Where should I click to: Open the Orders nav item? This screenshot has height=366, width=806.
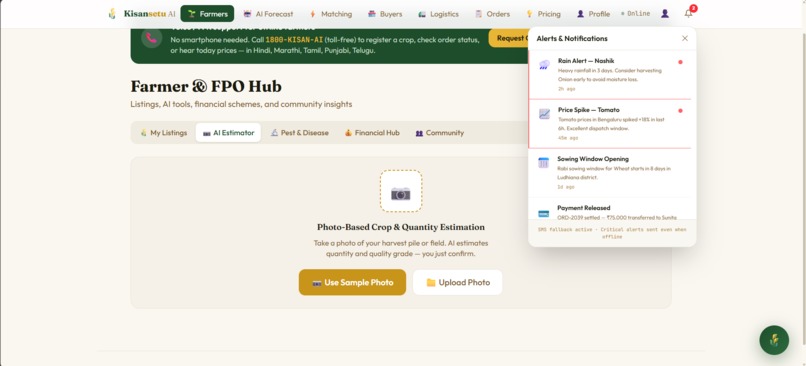coord(492,14)
